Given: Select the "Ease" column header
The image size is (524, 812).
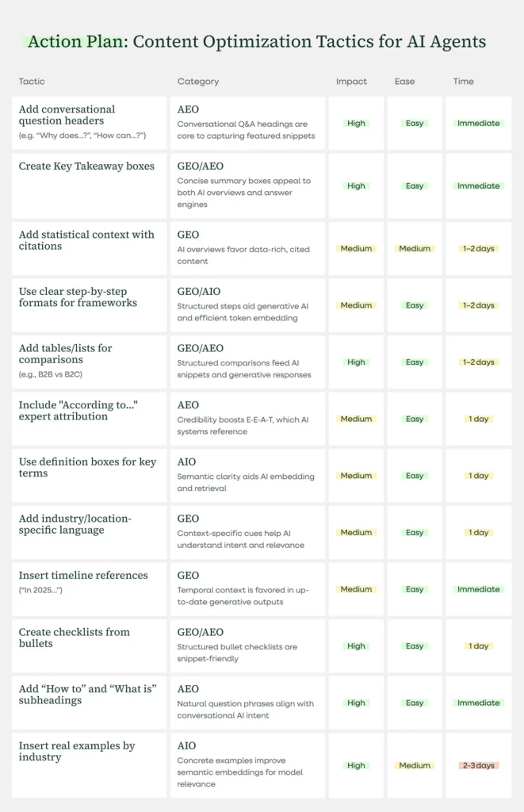Looking at the screenshot, I should [x=406, y=82].
